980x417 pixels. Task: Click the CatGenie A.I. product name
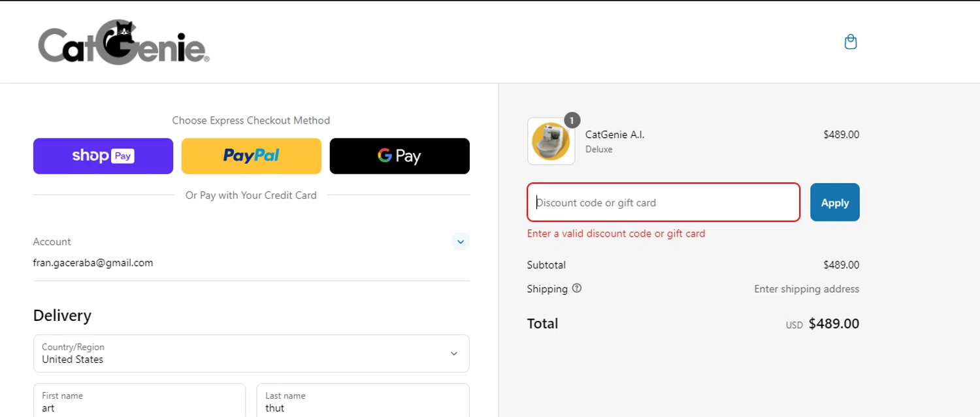[x=615, y=135]
